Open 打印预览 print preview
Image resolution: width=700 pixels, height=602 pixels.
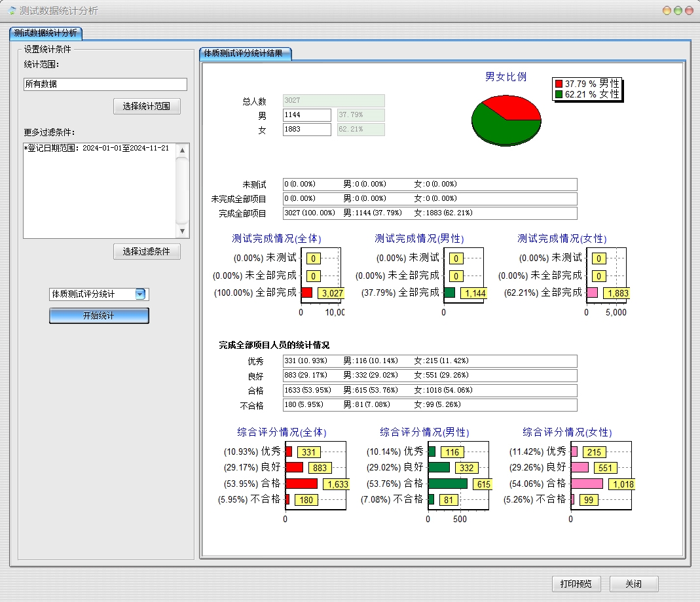576,584
